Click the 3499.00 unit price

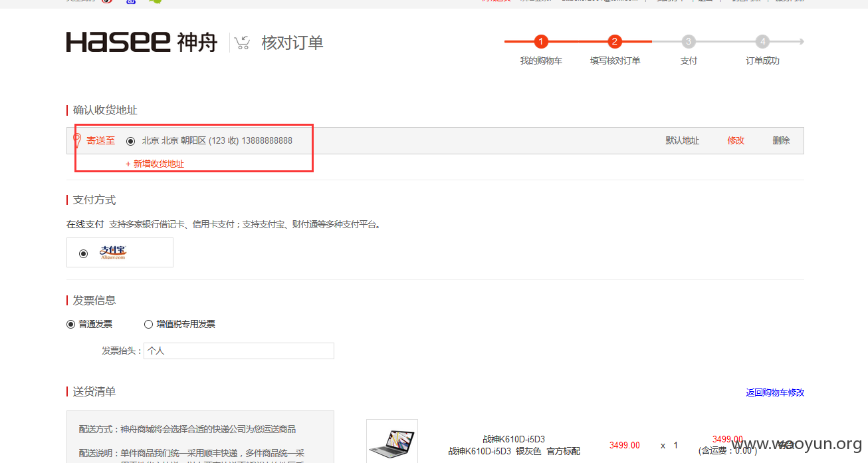pos(625,445)
